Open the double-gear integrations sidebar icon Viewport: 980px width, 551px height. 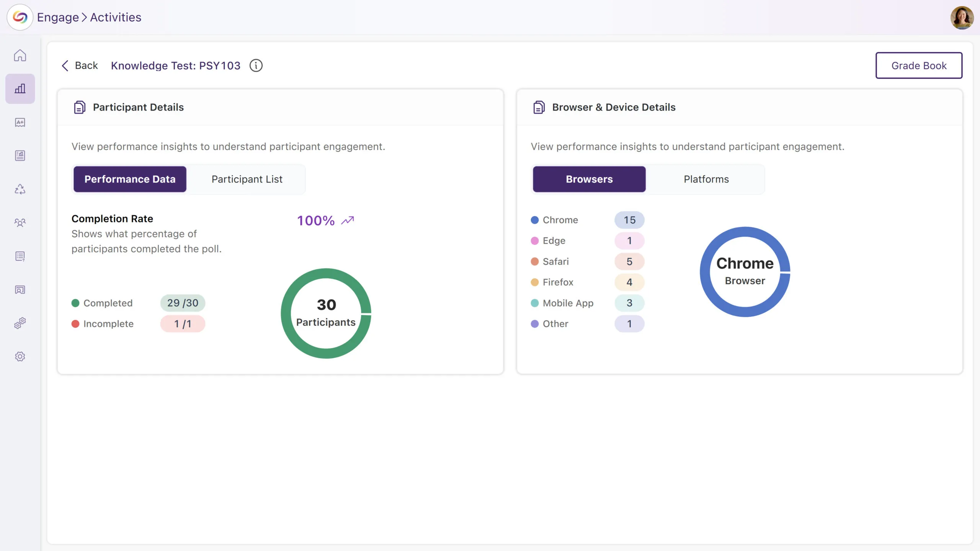pos(20,323)
